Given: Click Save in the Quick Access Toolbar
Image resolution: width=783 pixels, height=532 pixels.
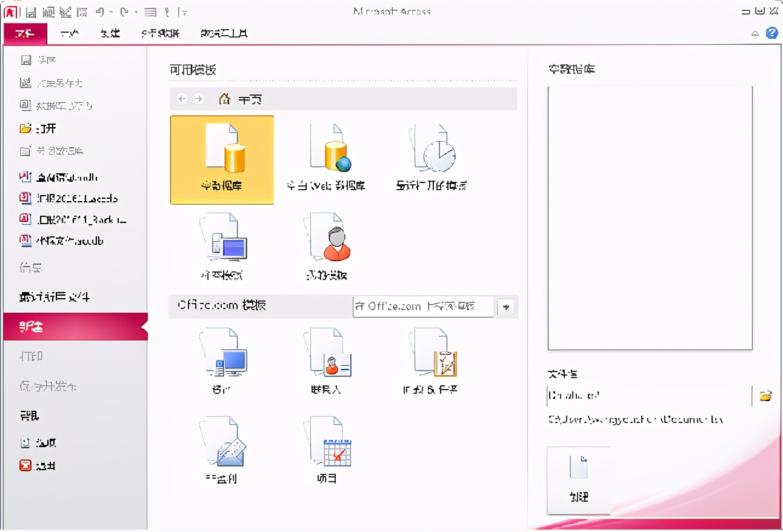Looking at the screenshot, I should pos(30,12).
